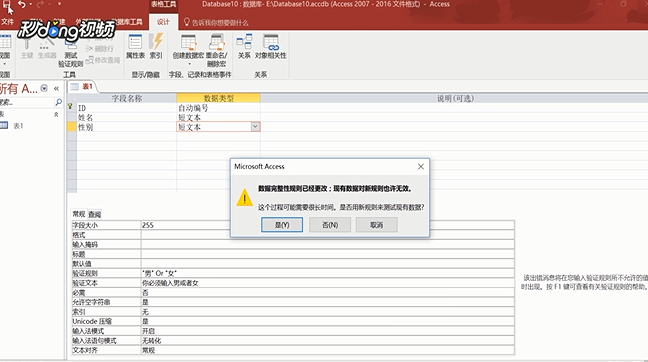Click the 标题 property field
The width and height of the screenshot is (648, 362).
[x=328, y=254]
